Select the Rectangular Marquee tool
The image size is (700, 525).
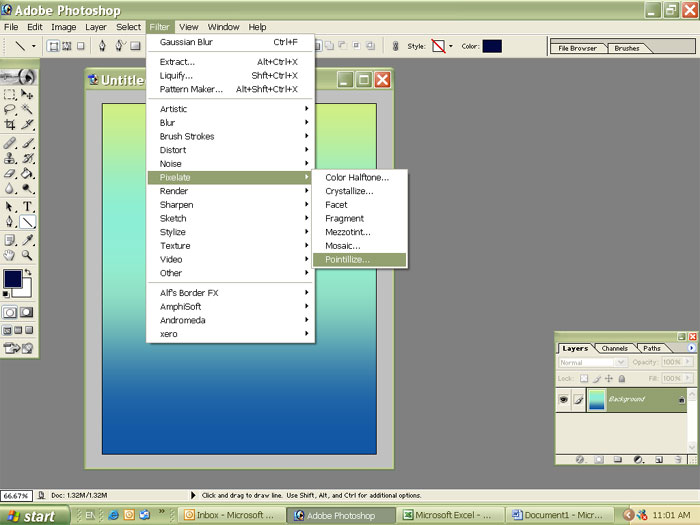click(x=9, y=95)
